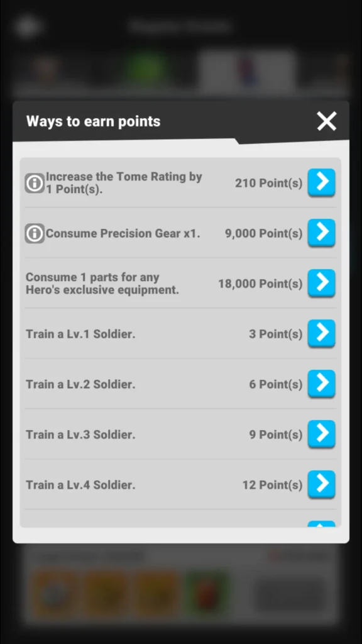Tap the Ways to earn points title
362x644 pixels.
point(93,121)
